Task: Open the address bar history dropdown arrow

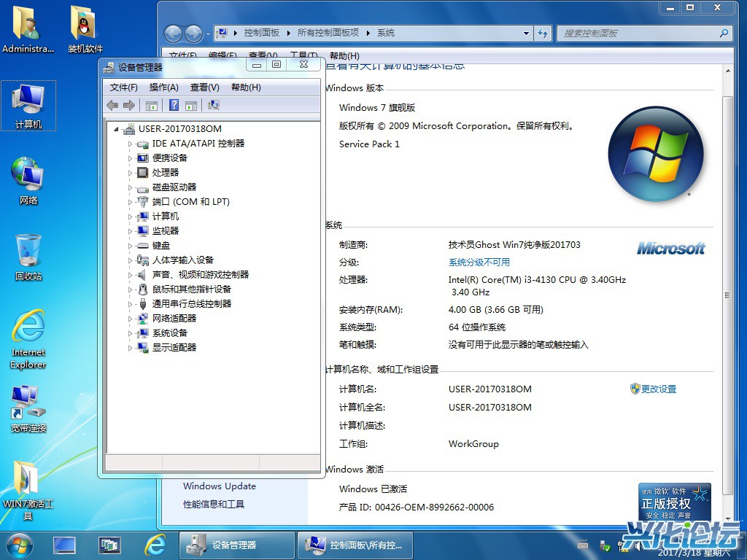Action: point(527,34)
